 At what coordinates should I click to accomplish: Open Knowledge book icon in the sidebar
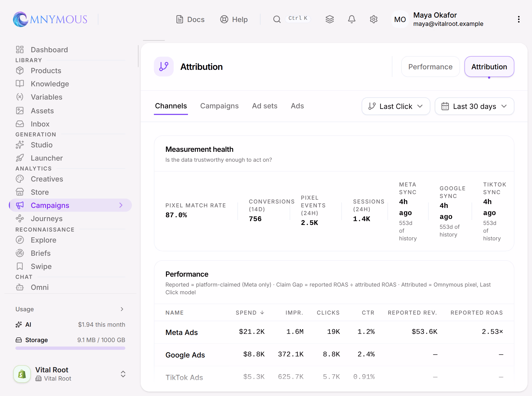(20, 84)
